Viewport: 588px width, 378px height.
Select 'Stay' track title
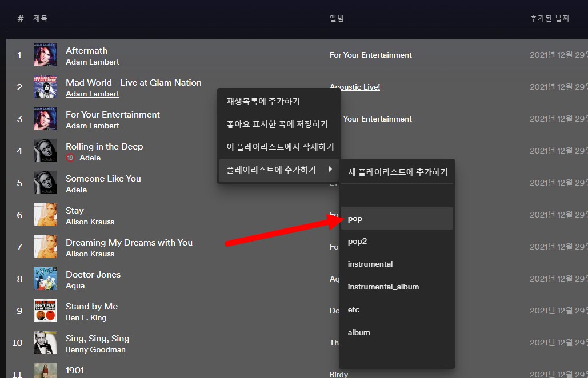coord(75,211)
